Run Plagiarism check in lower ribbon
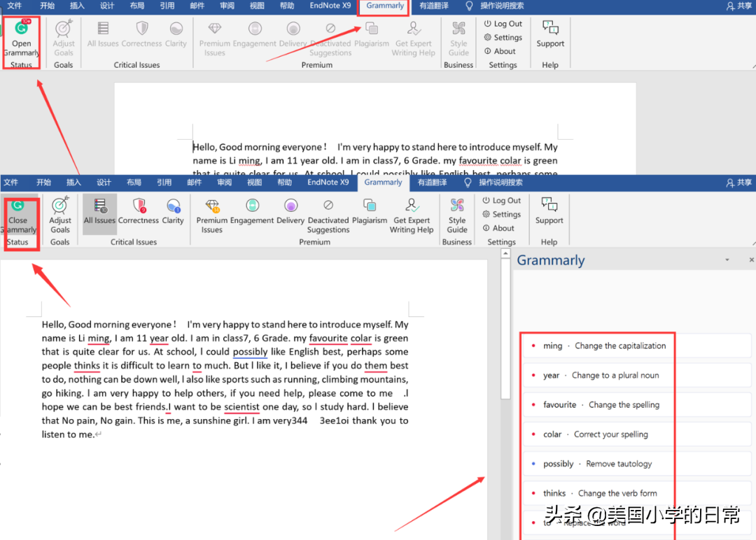756x540 pixels. (370, 211)
